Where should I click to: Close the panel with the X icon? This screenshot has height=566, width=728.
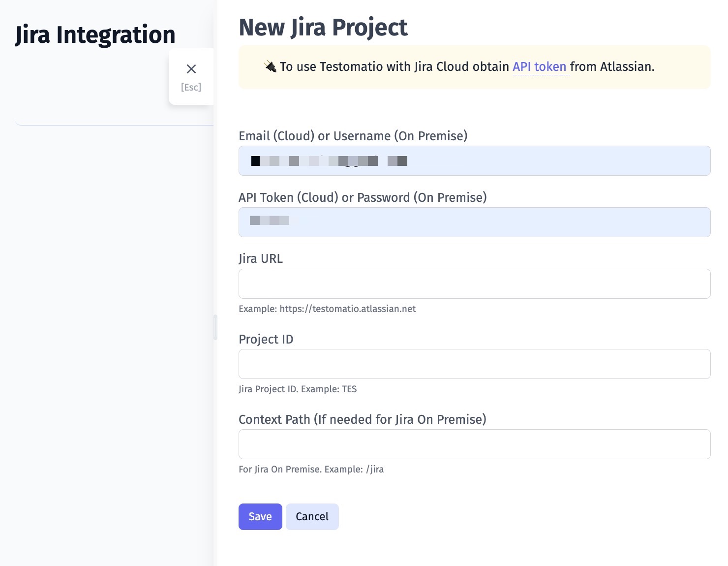(191, 69)
